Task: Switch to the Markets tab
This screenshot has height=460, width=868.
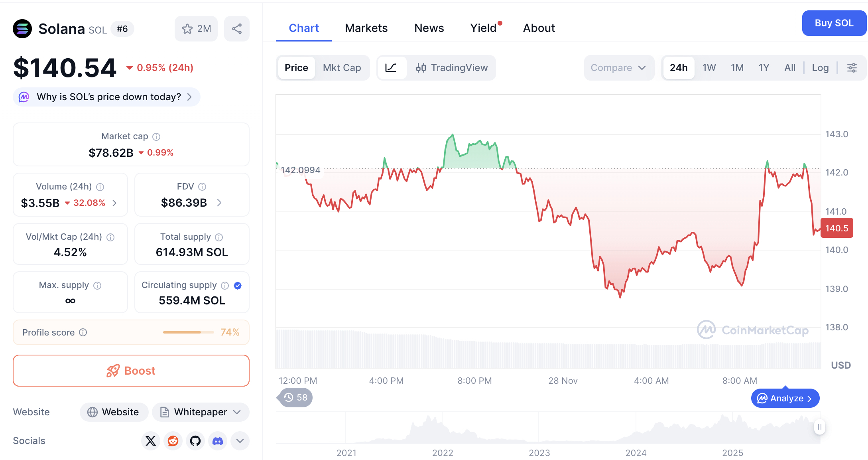Action: click(x=366, y=28)
